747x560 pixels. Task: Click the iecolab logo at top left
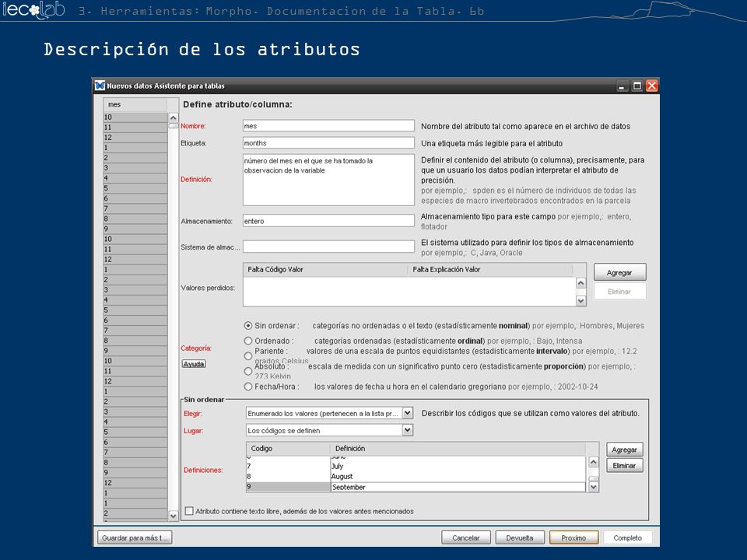[x=33, y=9]
